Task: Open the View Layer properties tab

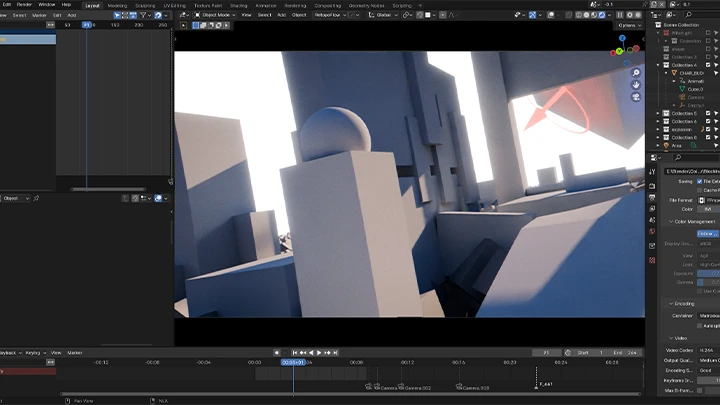Action: pyautogui.click(x=652, y=208)
